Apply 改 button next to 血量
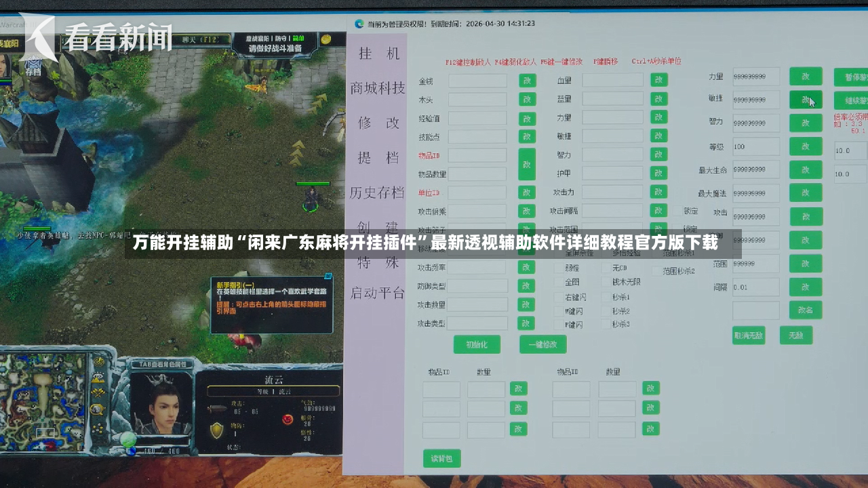868x488 pixels. (659, 80)
